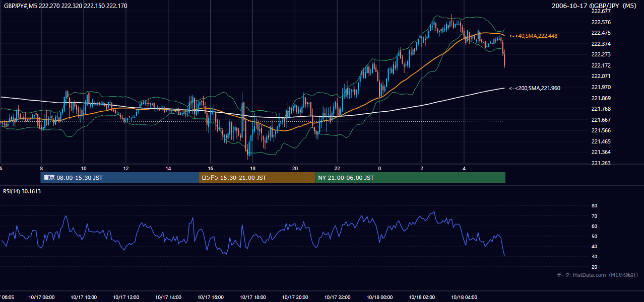The width and height of the screenshot is (644, 302).
Task: Click the 222.677 price axis label
Action: click(x=601, y=11)
